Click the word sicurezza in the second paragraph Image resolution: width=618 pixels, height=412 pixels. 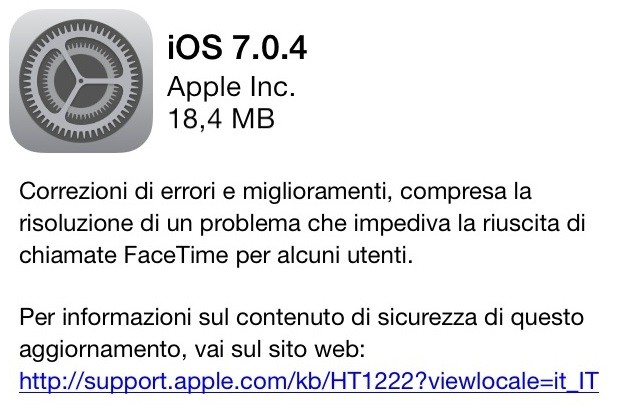coord(427,317)
